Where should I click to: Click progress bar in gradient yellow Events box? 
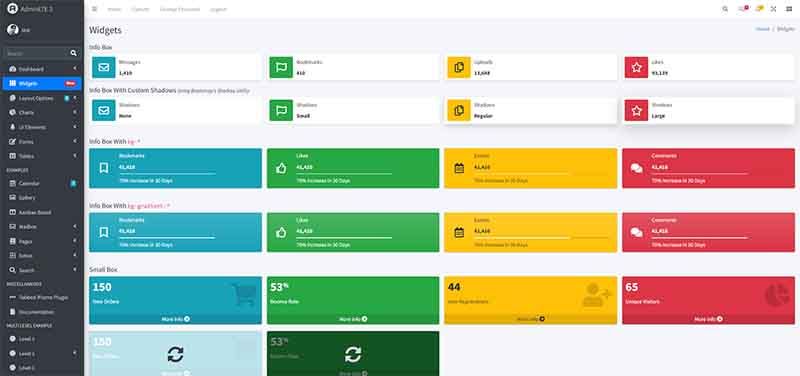541,238
